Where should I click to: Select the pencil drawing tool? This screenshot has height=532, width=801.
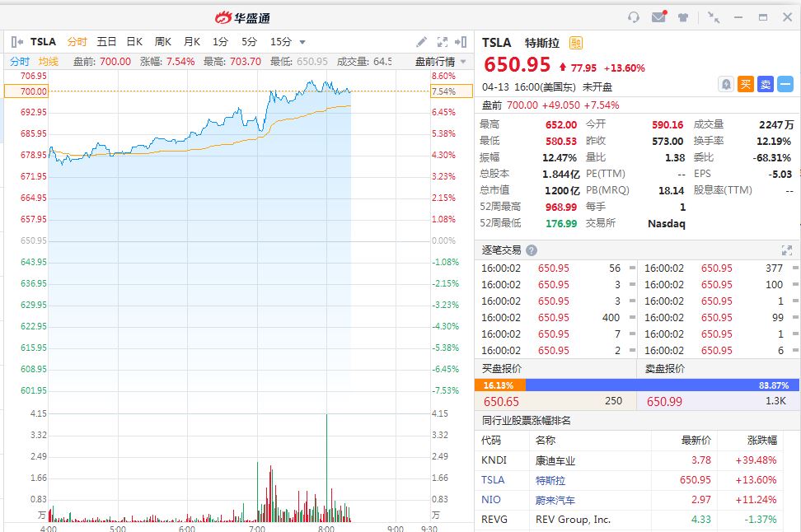point(422,42)
